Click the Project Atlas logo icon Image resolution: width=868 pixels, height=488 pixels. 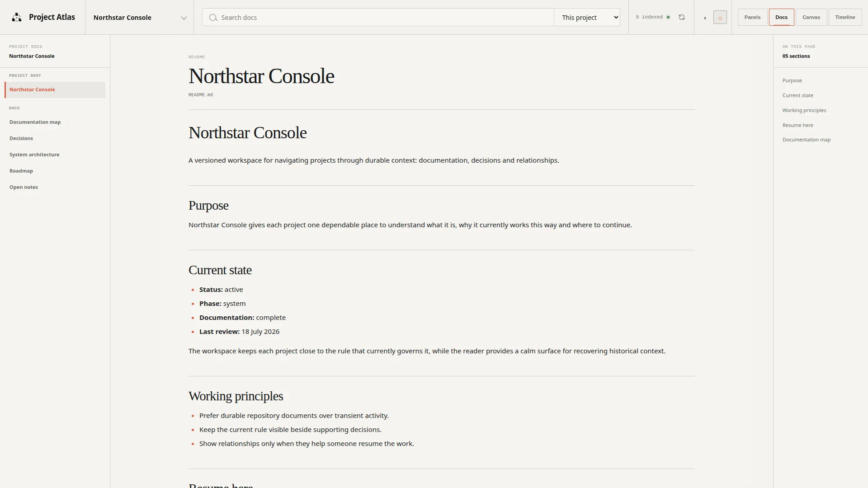[17, 17]
